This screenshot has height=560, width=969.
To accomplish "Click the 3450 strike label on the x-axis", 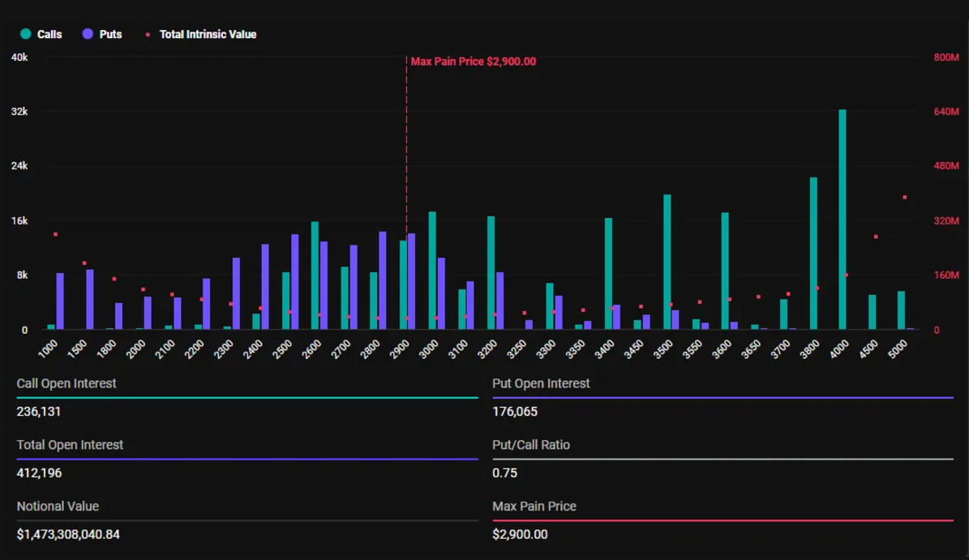I will pyautogui.click(x=633, y=348).
